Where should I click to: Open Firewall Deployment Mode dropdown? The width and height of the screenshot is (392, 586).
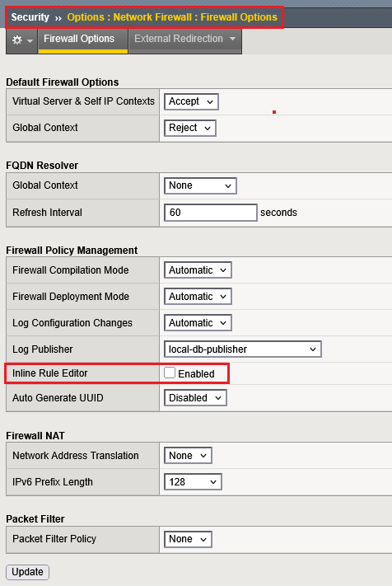point(198,297)
